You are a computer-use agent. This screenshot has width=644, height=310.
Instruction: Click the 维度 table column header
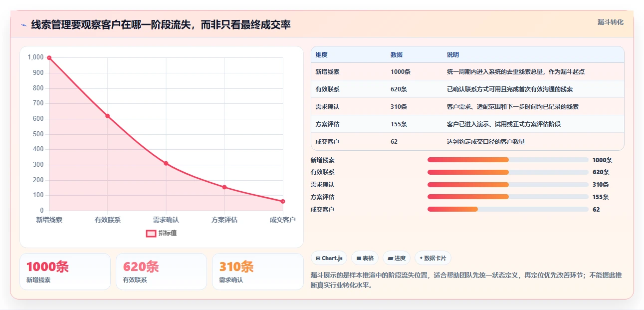coord(322,55)
